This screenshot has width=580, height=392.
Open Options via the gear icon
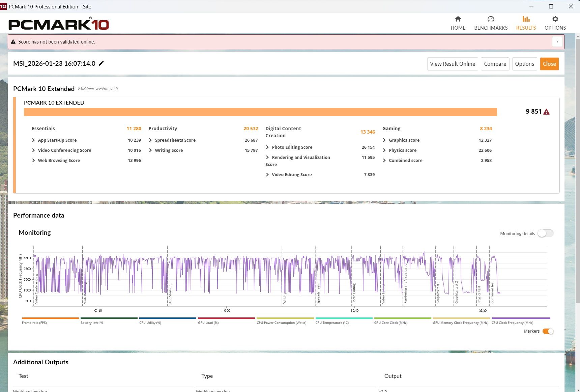coord(555,19)
